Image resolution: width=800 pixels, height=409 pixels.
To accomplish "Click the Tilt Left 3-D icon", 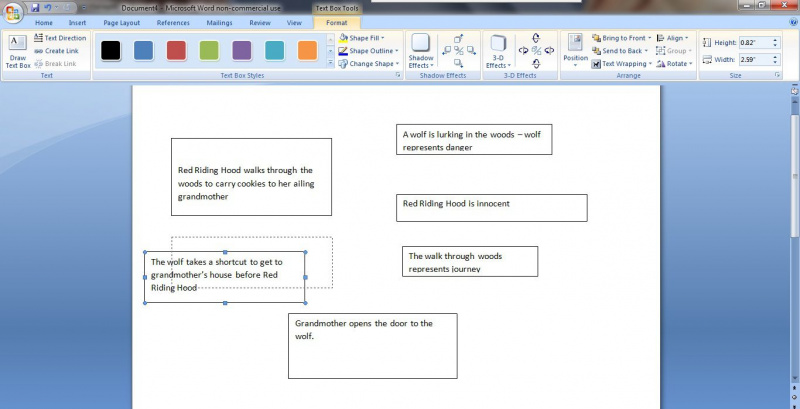I will (x=523, y=50).
